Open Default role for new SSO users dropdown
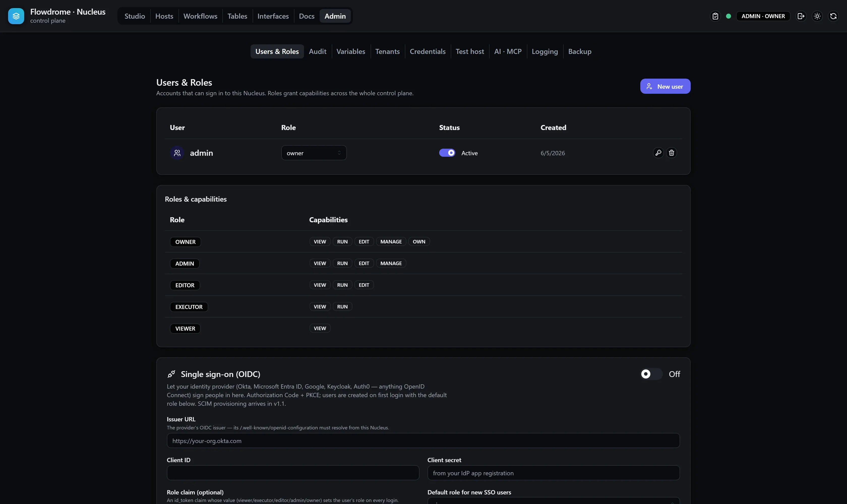Viewport: 847px width, 504px height. [554, 501]
